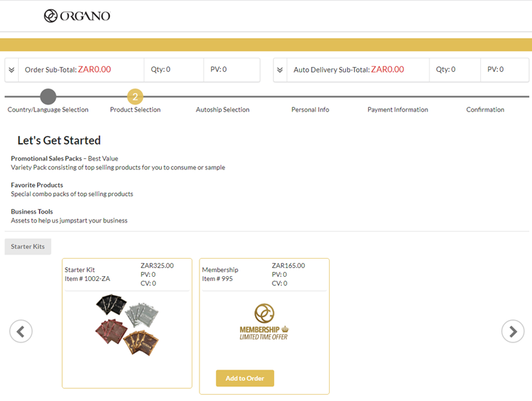Select the Starter Kit product image
The image size is (532, 401).
[127, 325]
